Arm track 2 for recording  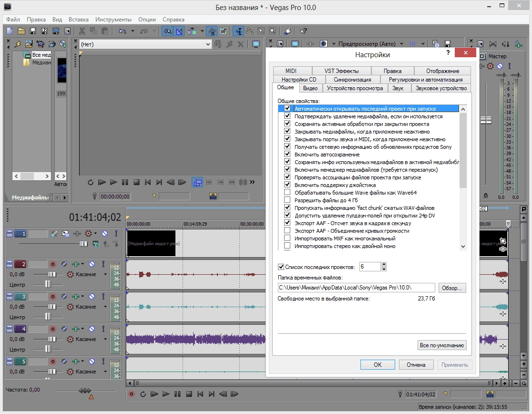(53, 264)
